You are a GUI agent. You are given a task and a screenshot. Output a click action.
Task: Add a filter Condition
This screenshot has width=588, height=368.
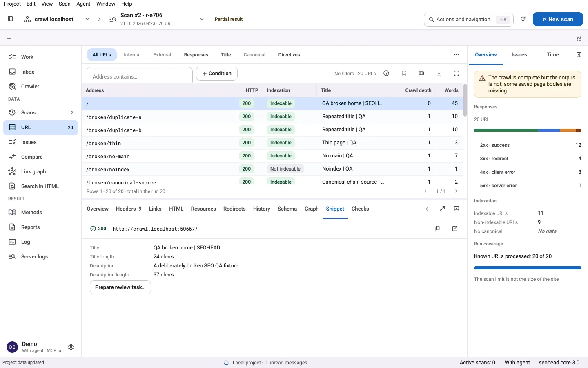point(217,74)
